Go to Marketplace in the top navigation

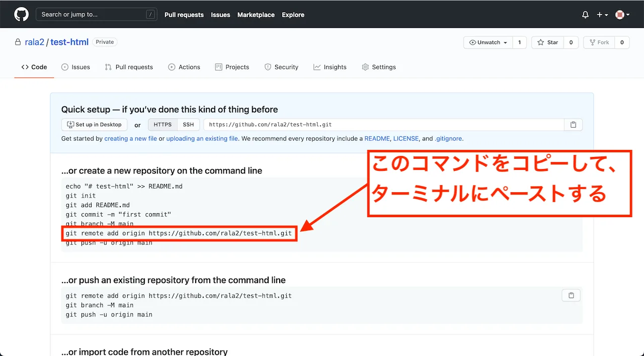click(x=256, y=15)
